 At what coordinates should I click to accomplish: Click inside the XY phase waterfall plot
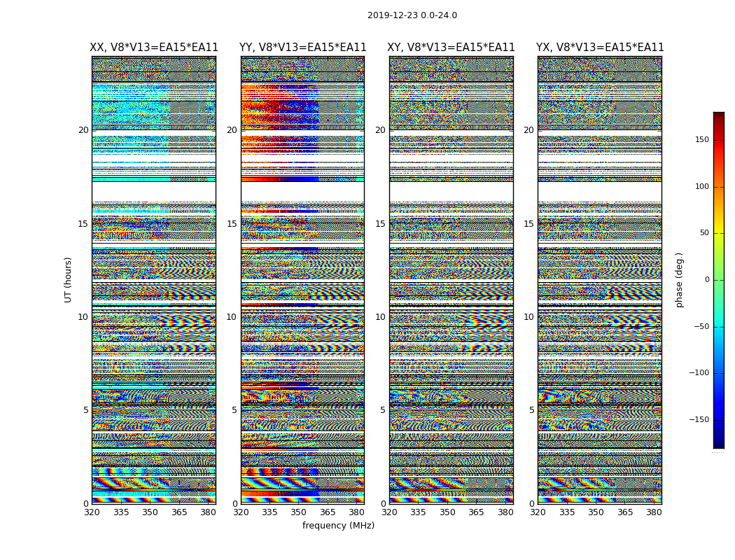pyautogui.click(x=451, y=280)
